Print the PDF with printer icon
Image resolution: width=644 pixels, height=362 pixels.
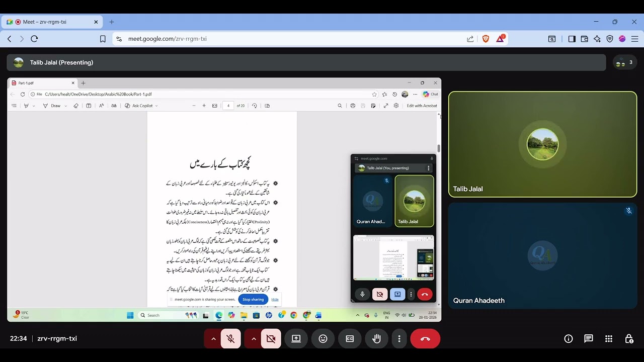(353, 106)
